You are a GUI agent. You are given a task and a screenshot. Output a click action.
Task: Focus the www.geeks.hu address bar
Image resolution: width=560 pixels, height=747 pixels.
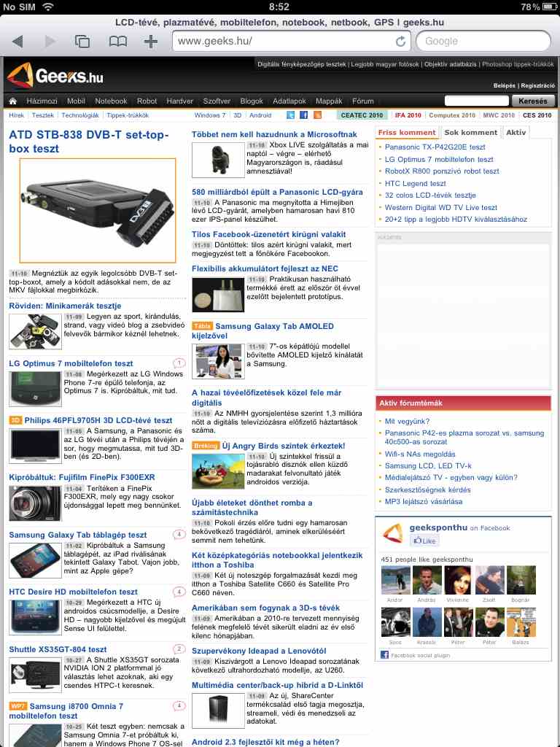[x=290, y=42]
